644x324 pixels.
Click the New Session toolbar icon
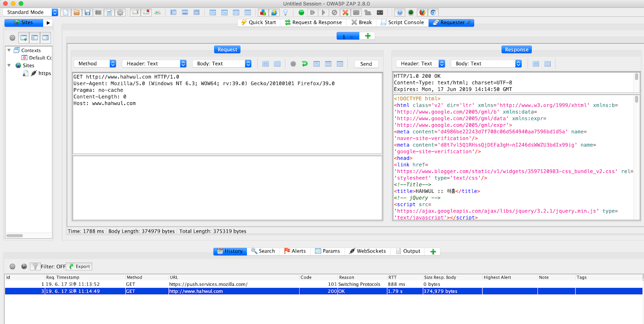tap(66, 12)
